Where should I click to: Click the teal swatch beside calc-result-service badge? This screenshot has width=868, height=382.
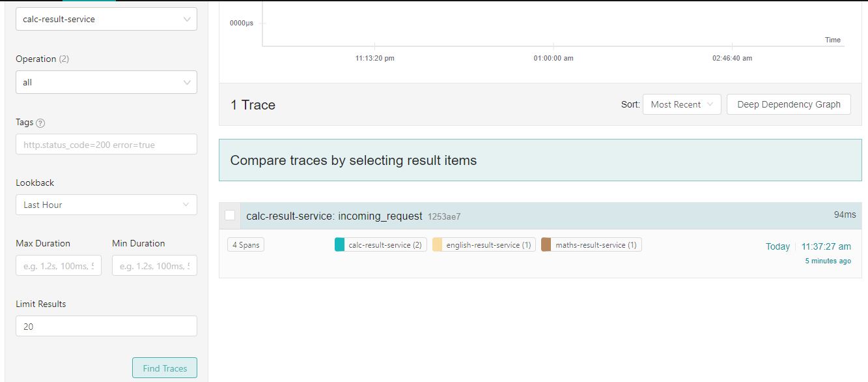coord(339,244)
